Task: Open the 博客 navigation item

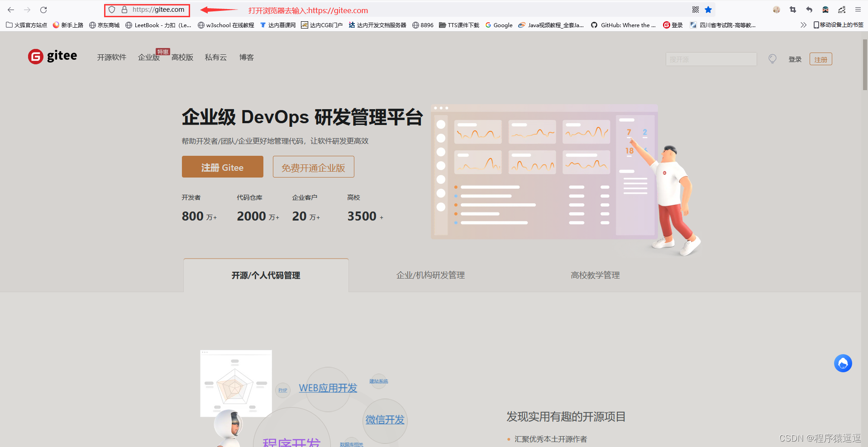Action: (x=246, y=57)
